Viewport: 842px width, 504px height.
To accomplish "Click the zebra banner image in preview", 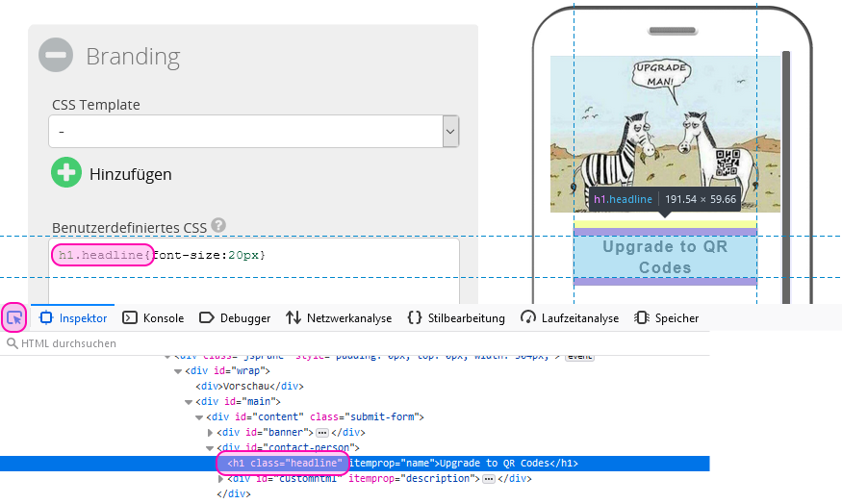I will click(x=665, y=135).
